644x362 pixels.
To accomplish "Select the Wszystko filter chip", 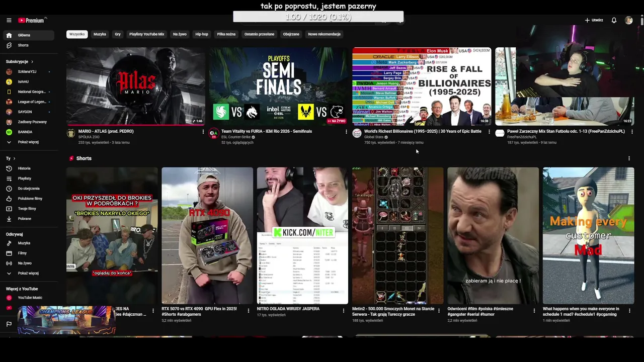I will 77,34.
